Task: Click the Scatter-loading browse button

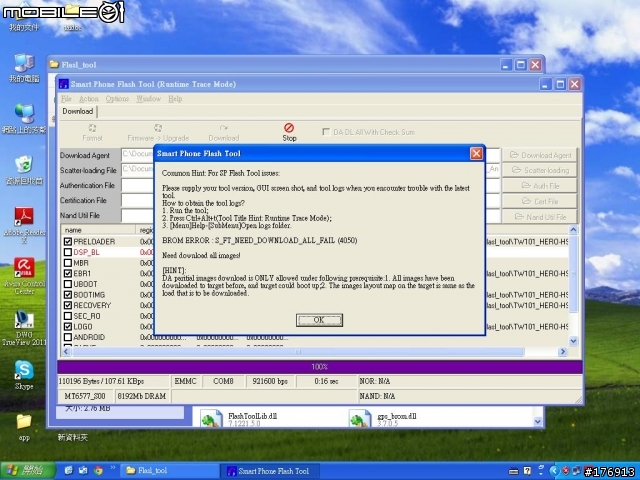Action: pyautogui.click(x=540, y=170)
